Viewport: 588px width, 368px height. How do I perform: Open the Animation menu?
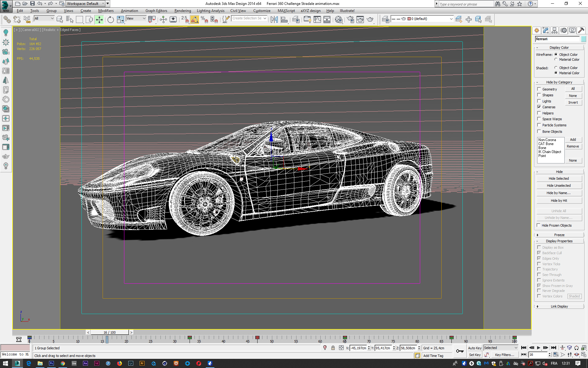tap(129, 11)
